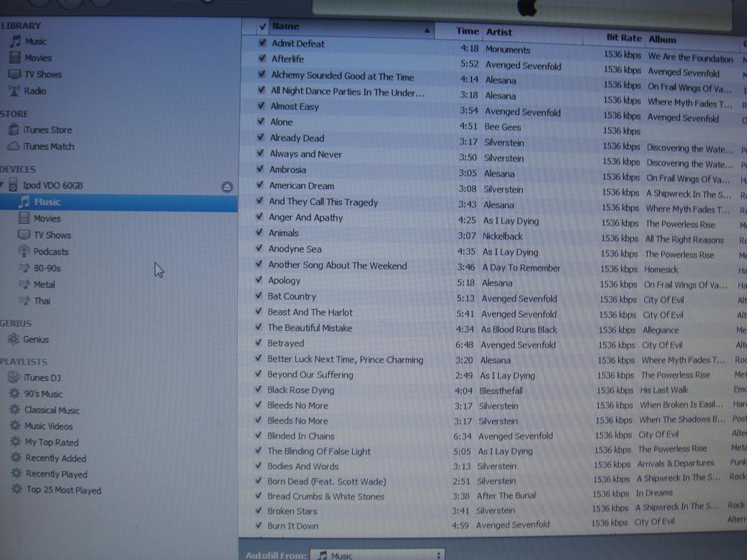Open the Top 25 Most Played playlist
The width and height of the screenshot is (747, 560).
63,490
